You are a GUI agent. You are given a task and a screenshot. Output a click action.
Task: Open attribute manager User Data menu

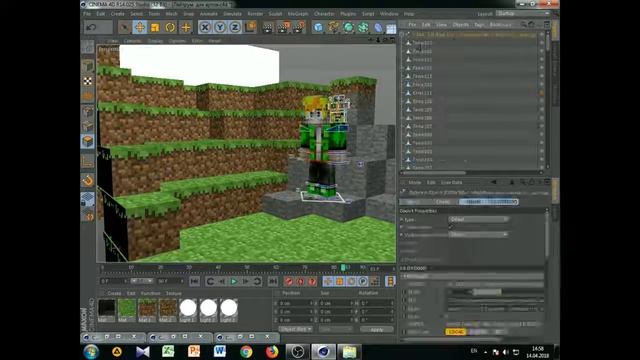(x=451, y=182)
